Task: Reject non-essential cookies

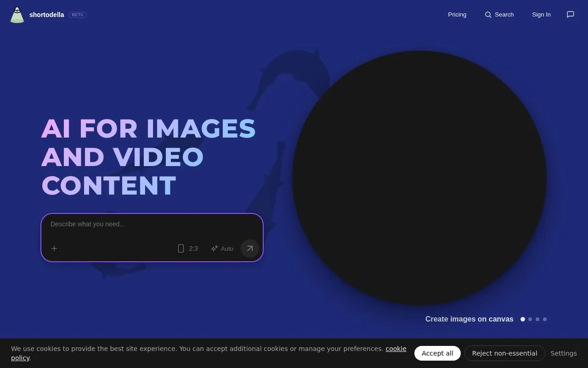Action: click(504, 353)
